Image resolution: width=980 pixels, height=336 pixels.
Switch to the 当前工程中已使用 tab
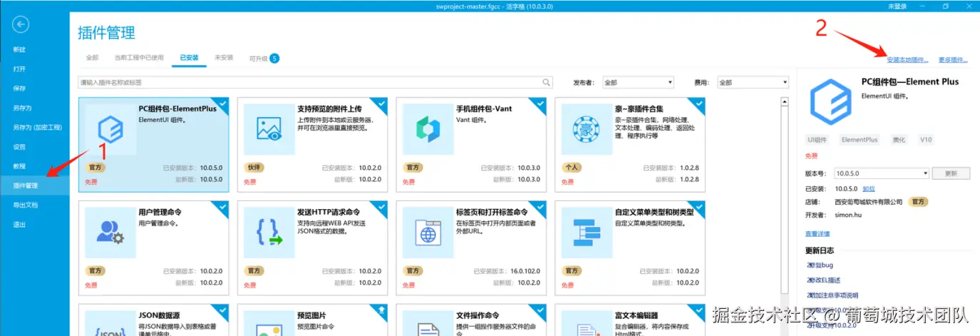[139, 58]
